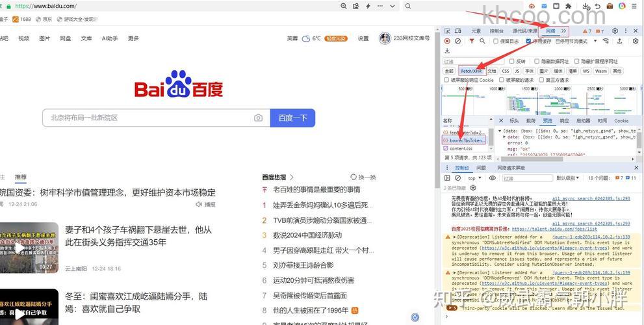Viewport: 644px width, 325px height.
Task: Uncheck the 停用缓存 checkbox
Action: coord(528,41)
